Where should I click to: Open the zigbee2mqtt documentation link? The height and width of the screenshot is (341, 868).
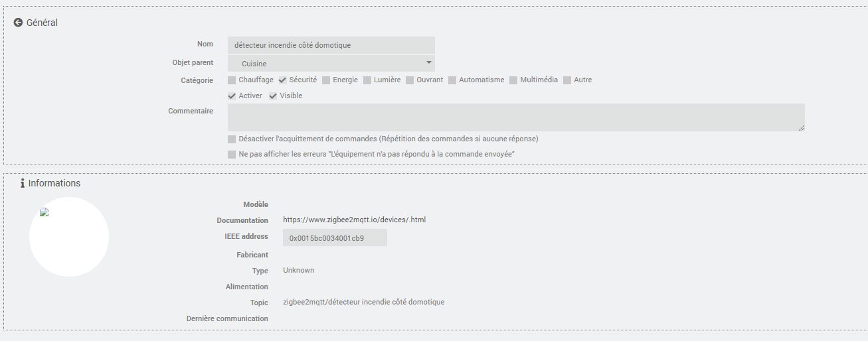pos(354,220)
